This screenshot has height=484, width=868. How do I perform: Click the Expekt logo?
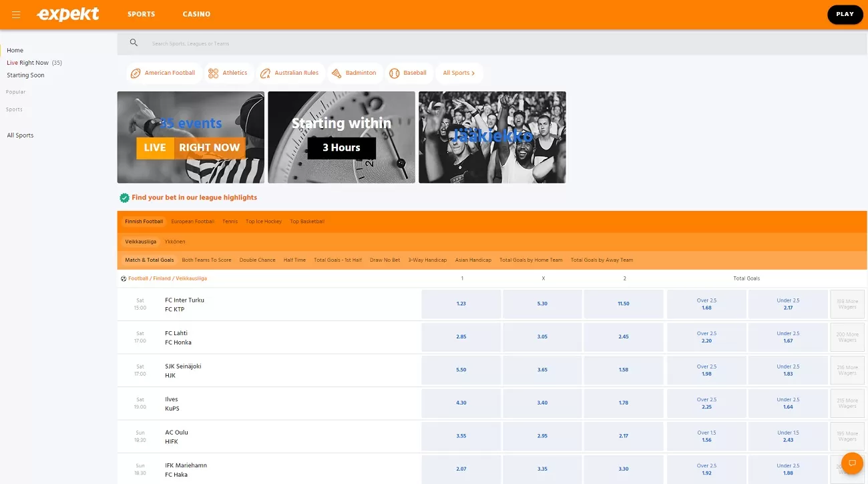68,14
